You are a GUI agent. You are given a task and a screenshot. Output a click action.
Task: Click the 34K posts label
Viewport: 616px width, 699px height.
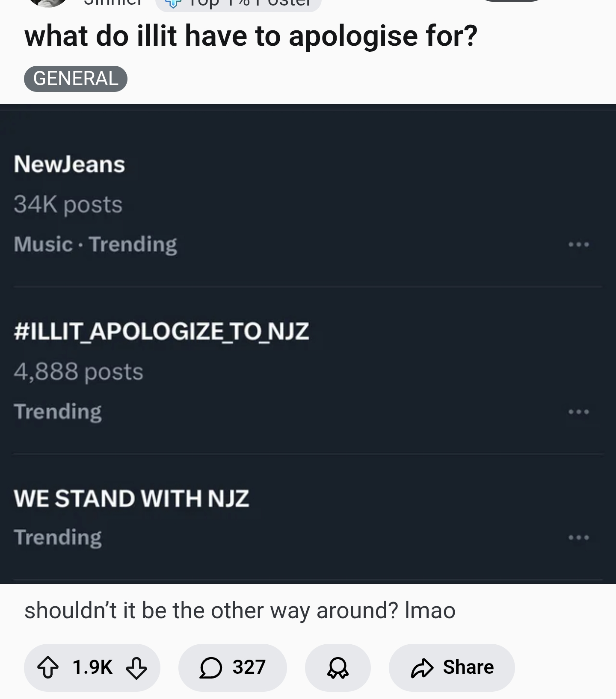point(68,204)
